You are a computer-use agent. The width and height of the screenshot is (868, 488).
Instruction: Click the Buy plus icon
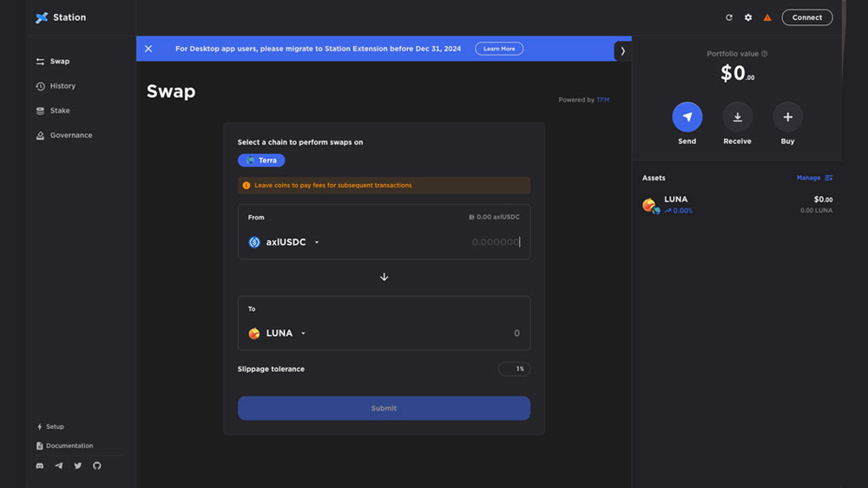coord(788,117)
